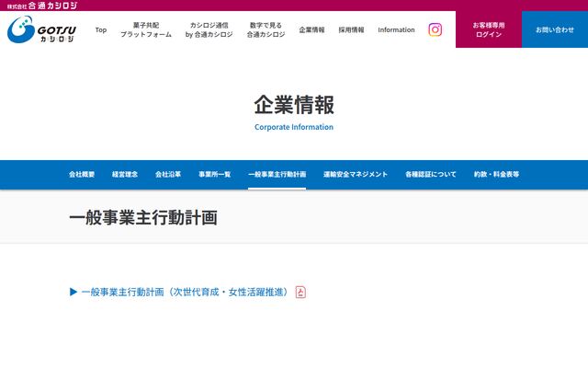Switch to 経営理念 tab
The height and width of the screenshot is (368, 588).
[125, 174]
